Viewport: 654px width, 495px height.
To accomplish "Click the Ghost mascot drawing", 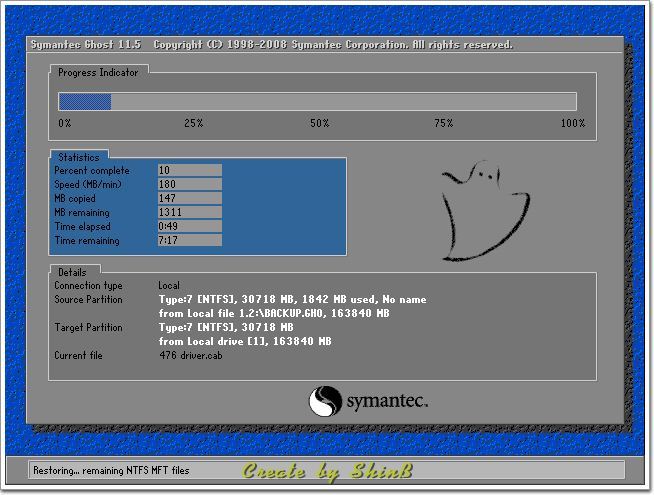I will (486, 211).
